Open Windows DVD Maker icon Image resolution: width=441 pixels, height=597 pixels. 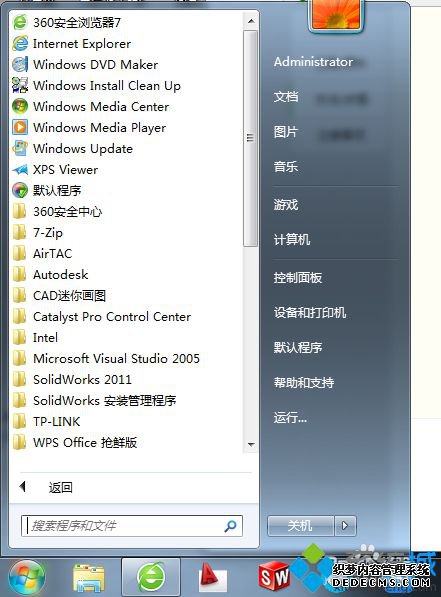tap(20, 64)
